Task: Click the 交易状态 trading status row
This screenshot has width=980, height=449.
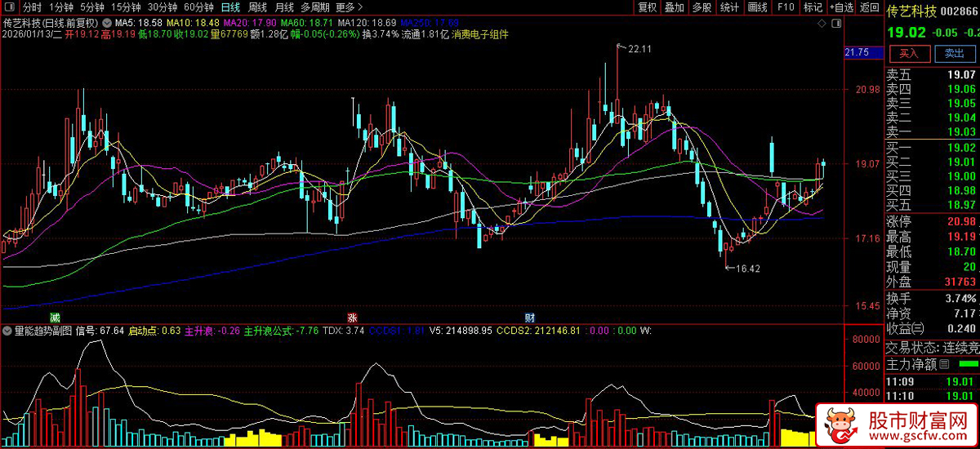Action: tap(933, 346)
